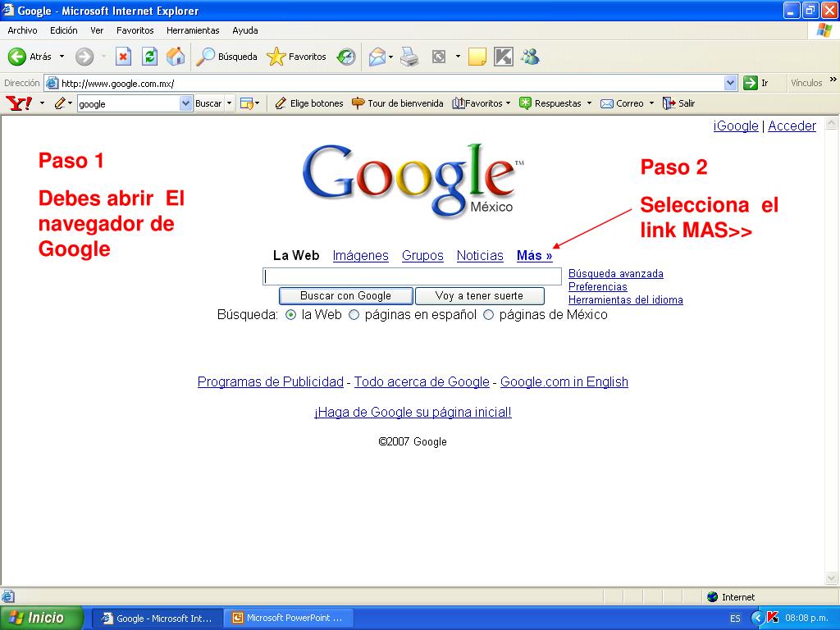Click the Acceder sign-in link
840x630 pixels.
pos(792,126)
